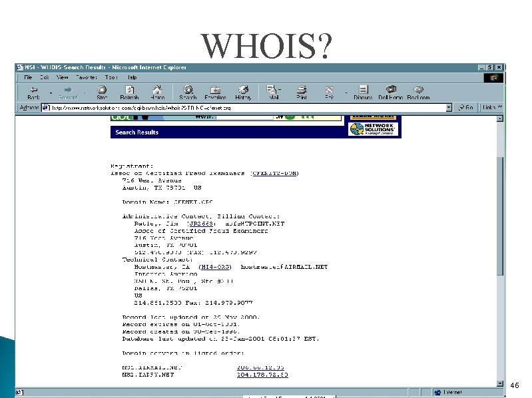Click the vertical scrollbar thumb
The width and height of the screenshot is (532, 398).
point(500,216)
